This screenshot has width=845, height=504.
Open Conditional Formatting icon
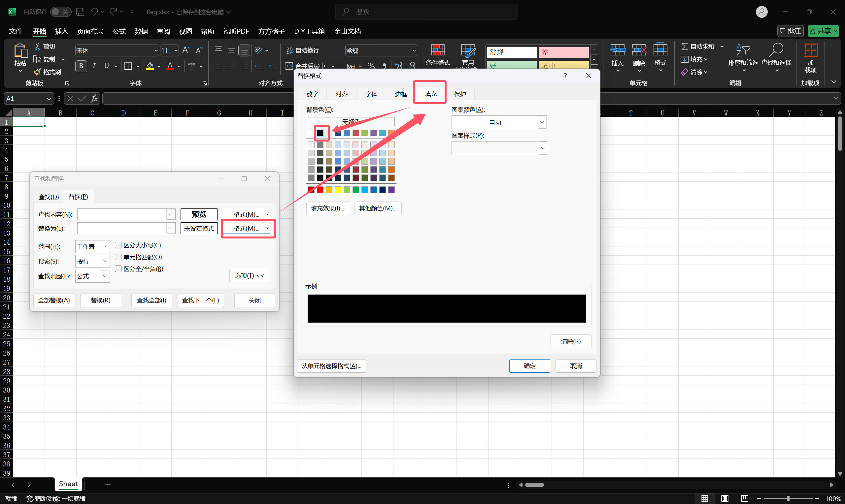click(438, 50)
